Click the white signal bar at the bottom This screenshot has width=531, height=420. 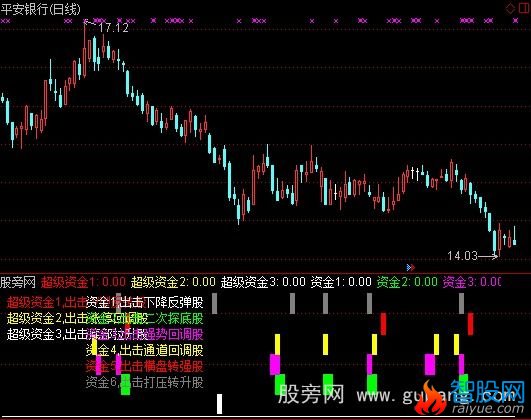[x=219, y=404]
